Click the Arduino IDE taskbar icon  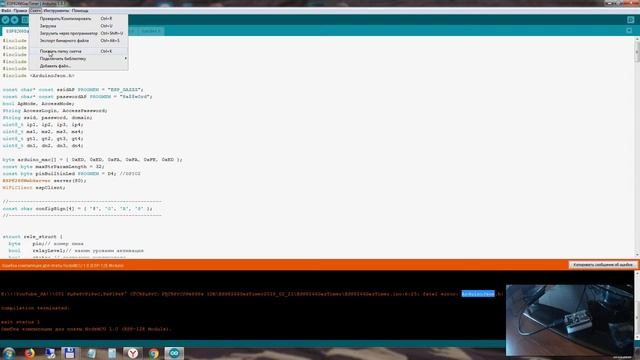point(174,353)
